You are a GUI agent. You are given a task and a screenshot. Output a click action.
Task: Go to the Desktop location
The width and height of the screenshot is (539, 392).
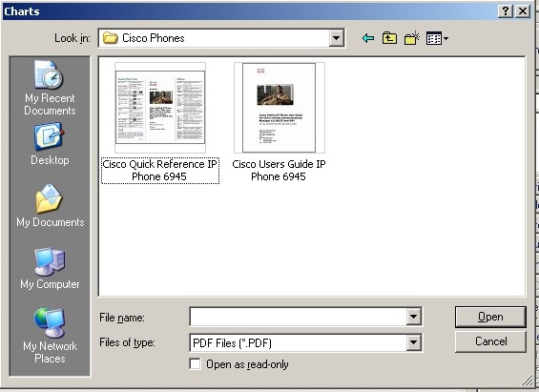pyautogui.click(x=50, y=145)
